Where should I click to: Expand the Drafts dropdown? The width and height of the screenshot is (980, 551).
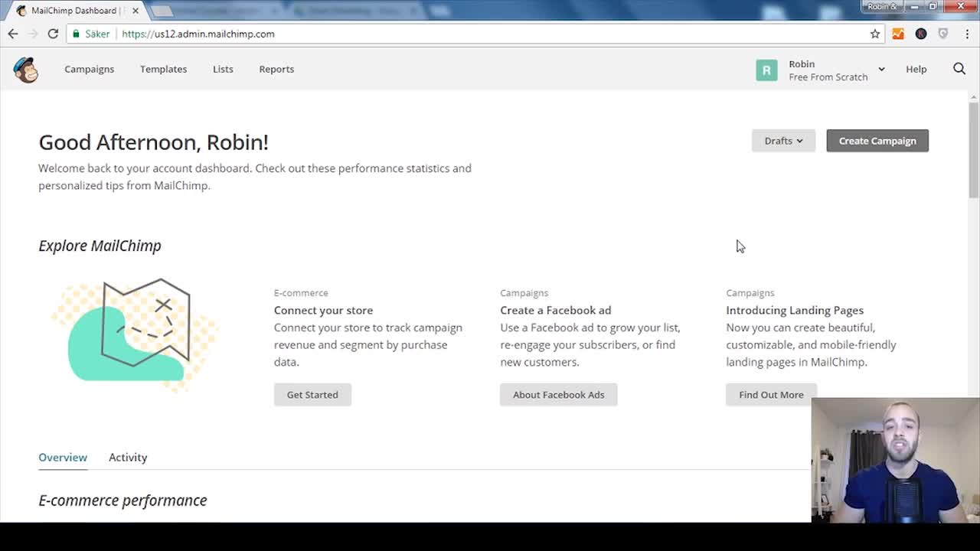783,141
